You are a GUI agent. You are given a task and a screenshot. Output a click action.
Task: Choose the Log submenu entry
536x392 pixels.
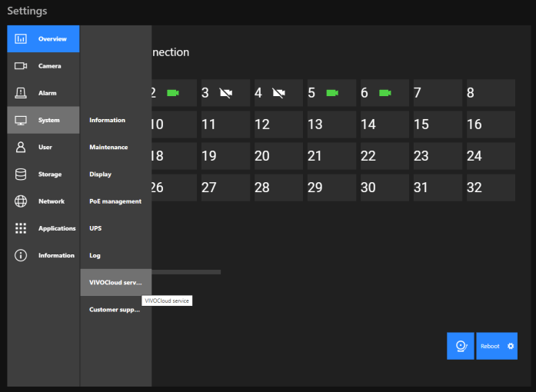click(95, 255)
